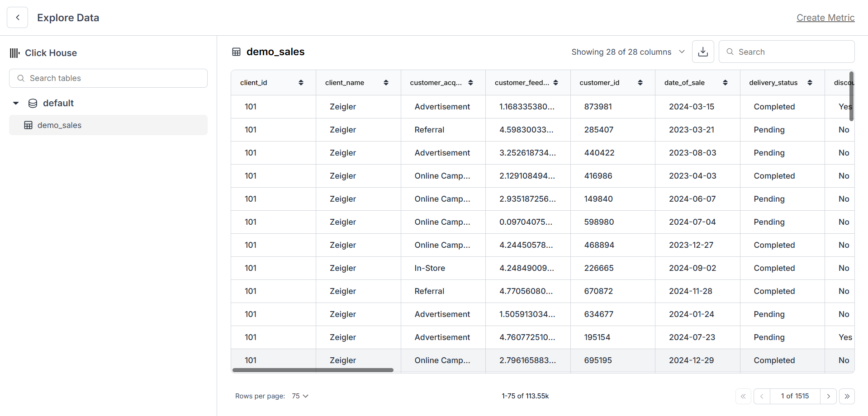Image resolution: width=868 pixels, height=416 pixels.
Task: Open the Create Metric link
Action: [x=825, y=18]
